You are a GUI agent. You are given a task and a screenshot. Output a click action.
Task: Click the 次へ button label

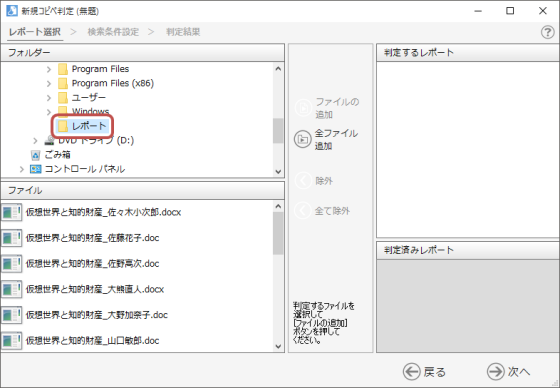519,372
